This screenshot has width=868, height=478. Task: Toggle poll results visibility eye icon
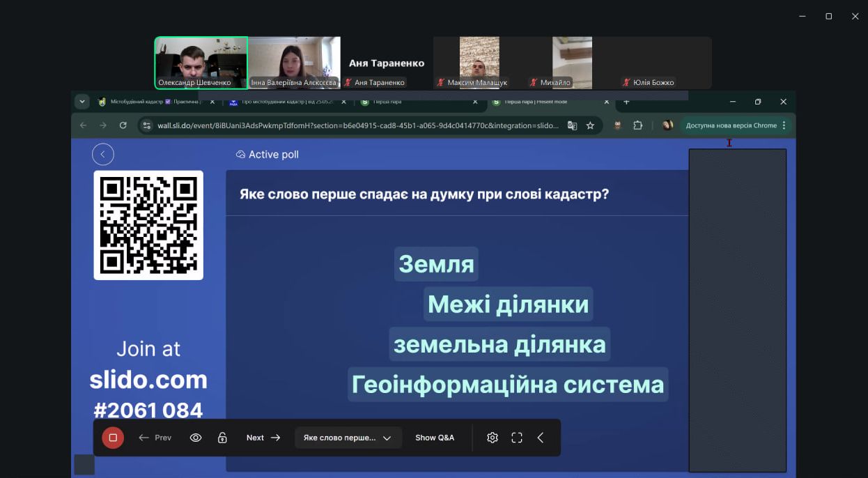click(x=196, y=438)
